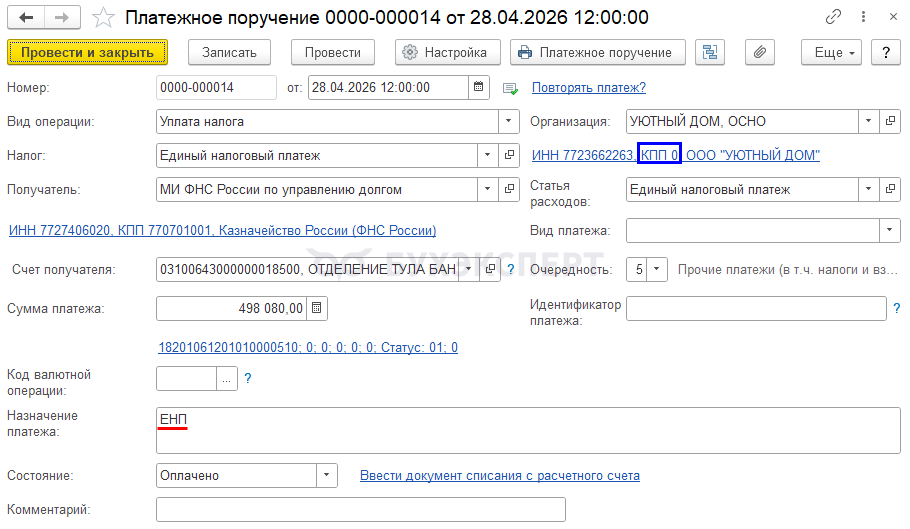Open the selection ellipsis for Код валютной операции
The height and width of the screenshot is (529, 910).
tap(226, 379)
